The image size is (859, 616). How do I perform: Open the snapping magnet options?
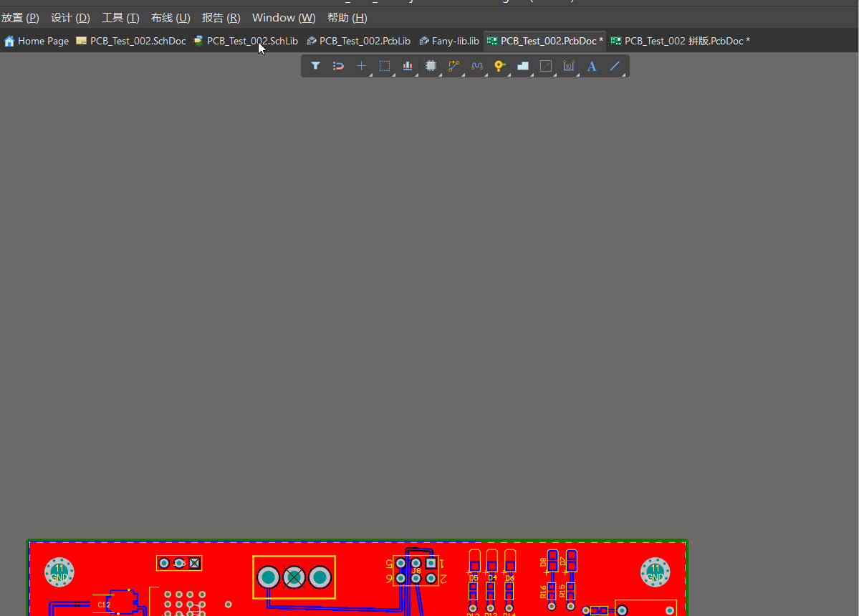338,66
